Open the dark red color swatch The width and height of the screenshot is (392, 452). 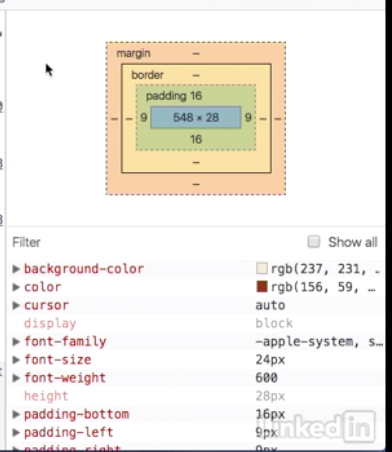(x=262, y=287)
